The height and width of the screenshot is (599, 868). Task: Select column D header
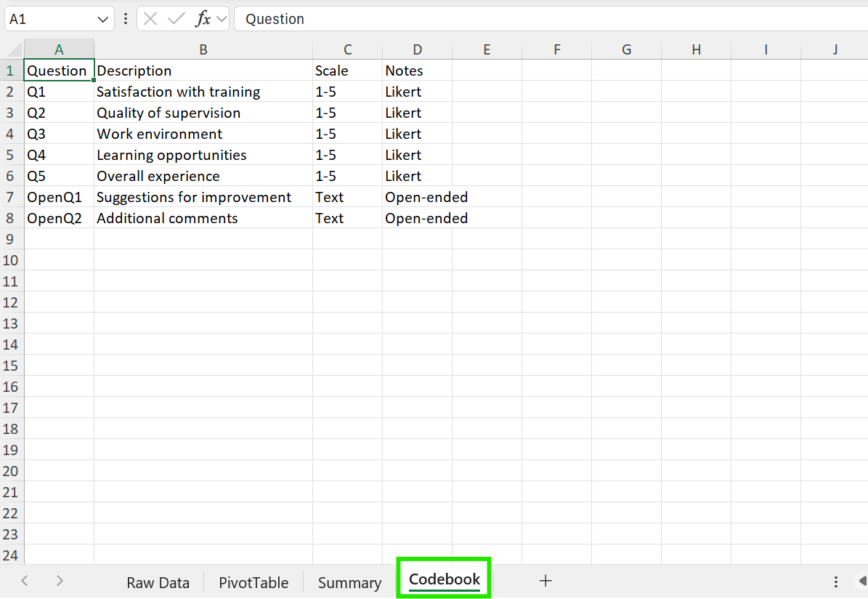click(x=418, y=49)
